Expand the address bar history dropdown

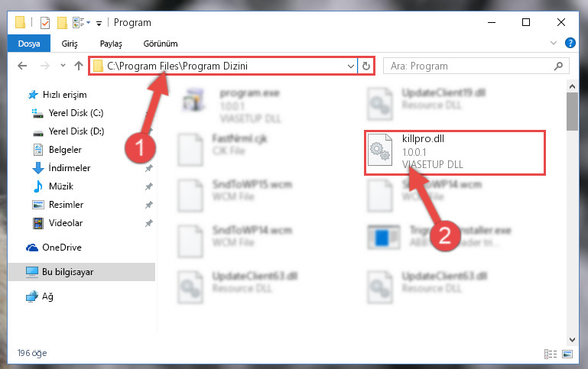point(351,66)
